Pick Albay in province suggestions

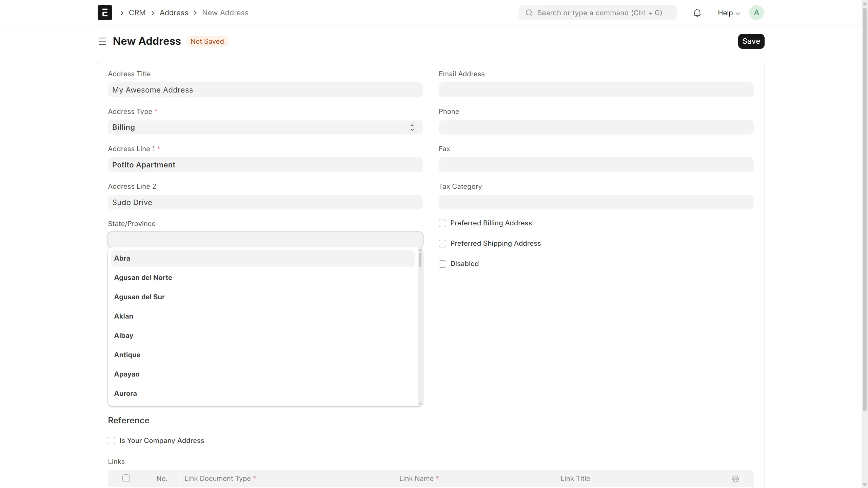click(124, 335)
